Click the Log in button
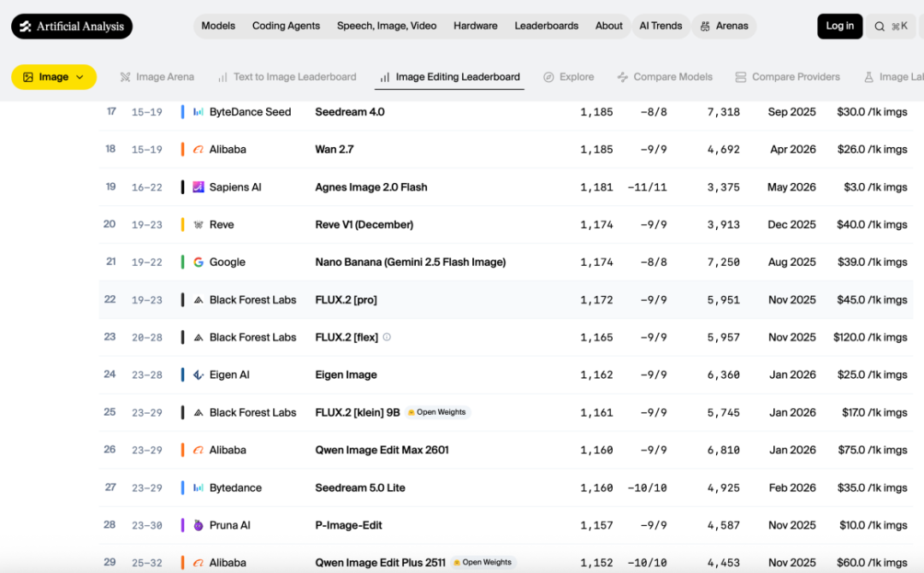The image size is (924, 573). coord(840,26)
